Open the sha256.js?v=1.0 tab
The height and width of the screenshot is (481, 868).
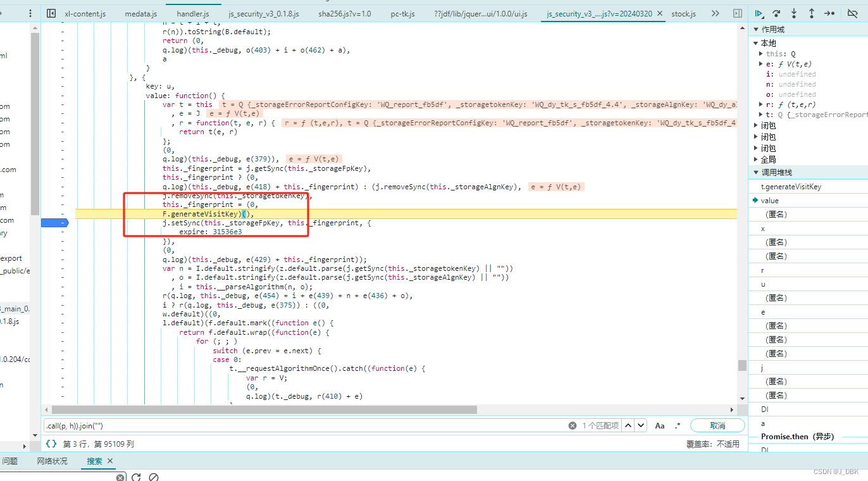[345, 13]
